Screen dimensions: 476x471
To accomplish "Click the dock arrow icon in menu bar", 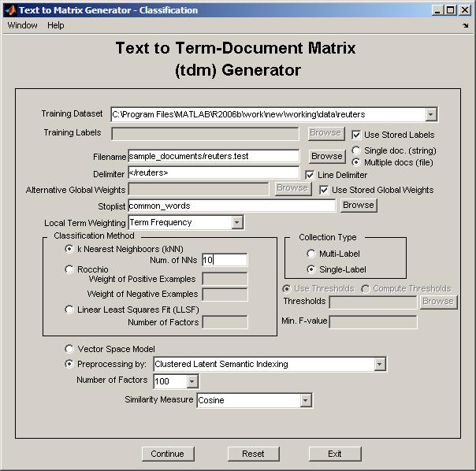I will (466, 25).
